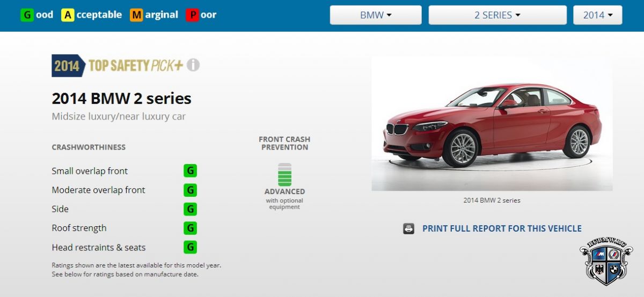Click the green G rating for Small overlap front
Screen dimensions: 644x297
[x=190, y=171]
